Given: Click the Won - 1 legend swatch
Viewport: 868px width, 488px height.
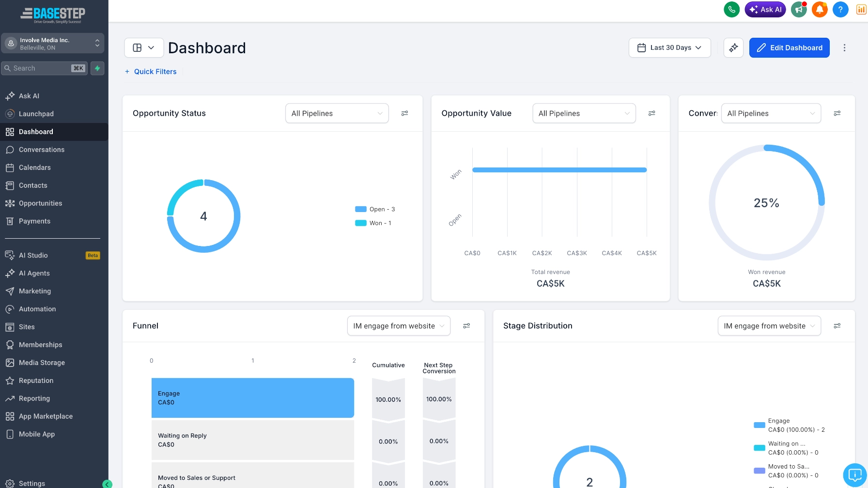Looking at the screenshot, I should coord(360,223).
